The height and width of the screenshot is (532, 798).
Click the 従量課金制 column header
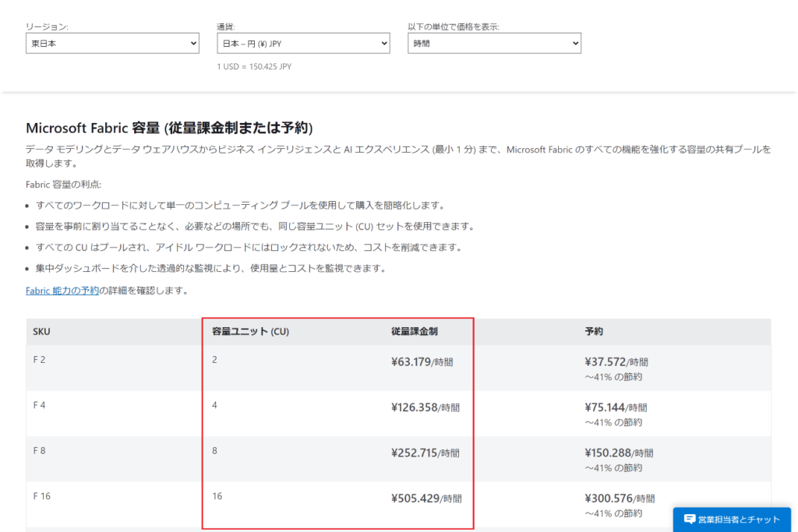[415, 332]
